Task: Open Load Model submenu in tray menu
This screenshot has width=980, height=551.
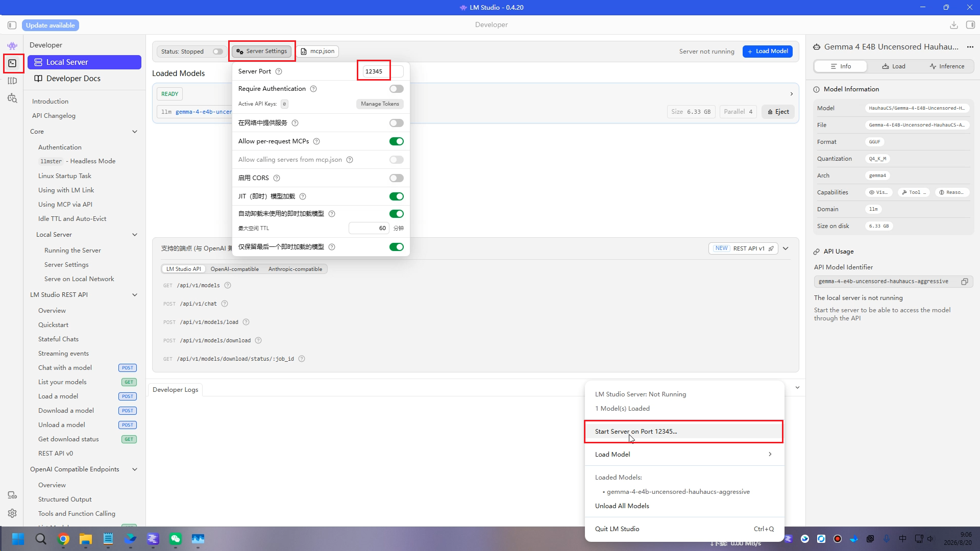Action: point(683,455)
